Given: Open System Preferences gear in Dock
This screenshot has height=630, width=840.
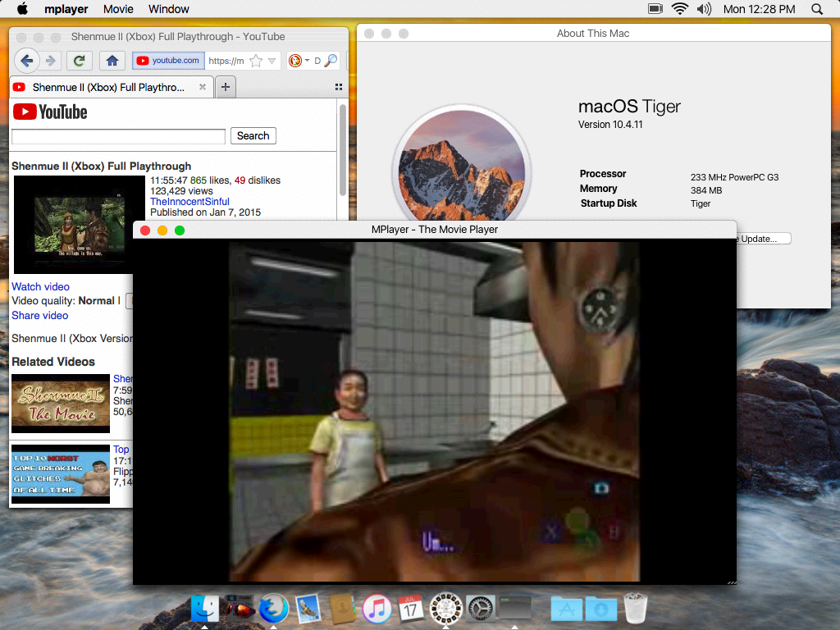Looking at the screenshot, I should [x=481, y=609].
